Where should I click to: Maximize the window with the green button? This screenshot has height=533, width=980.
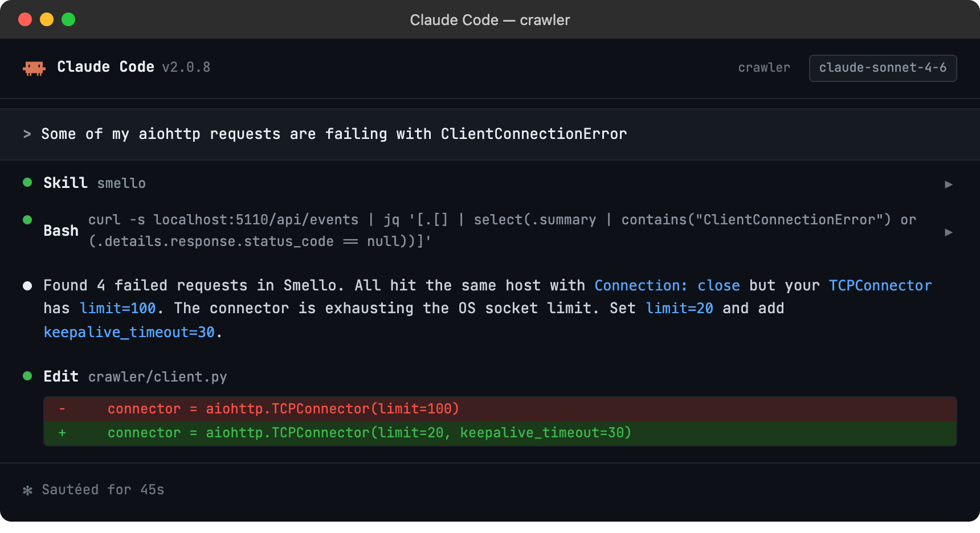point(68,19)
